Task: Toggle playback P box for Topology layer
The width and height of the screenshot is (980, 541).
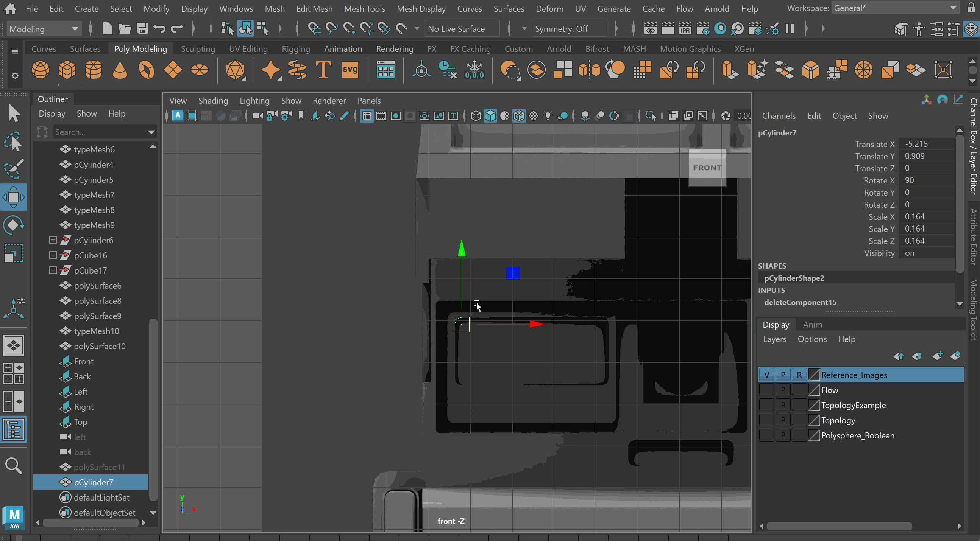Action: point(783,420)
